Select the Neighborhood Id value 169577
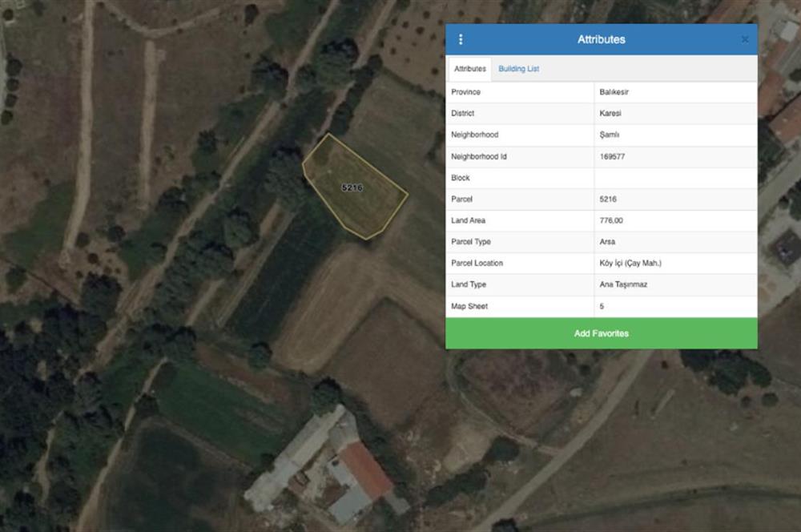This screenshot has height=532, width=801. pos(613,156)
